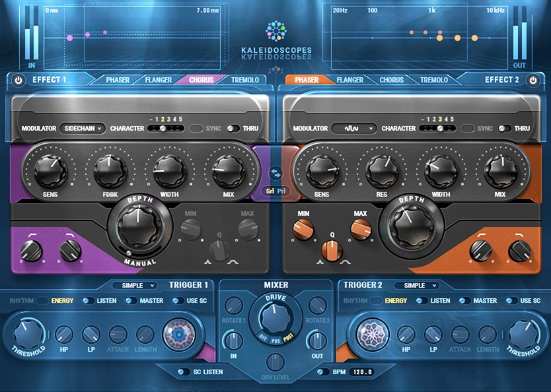
Task: Click Effect 1 wide Q shape icon
Action: coord(233,262)
